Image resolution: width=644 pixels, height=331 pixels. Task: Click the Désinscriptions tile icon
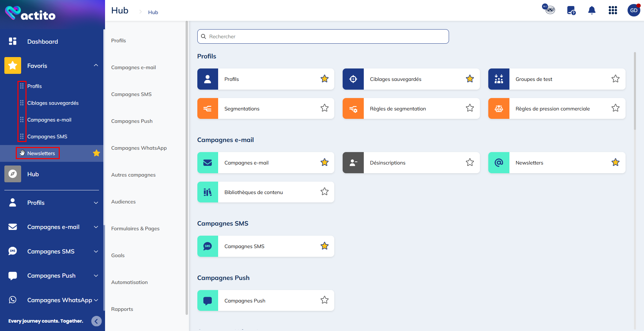click(x=353, y=163)
